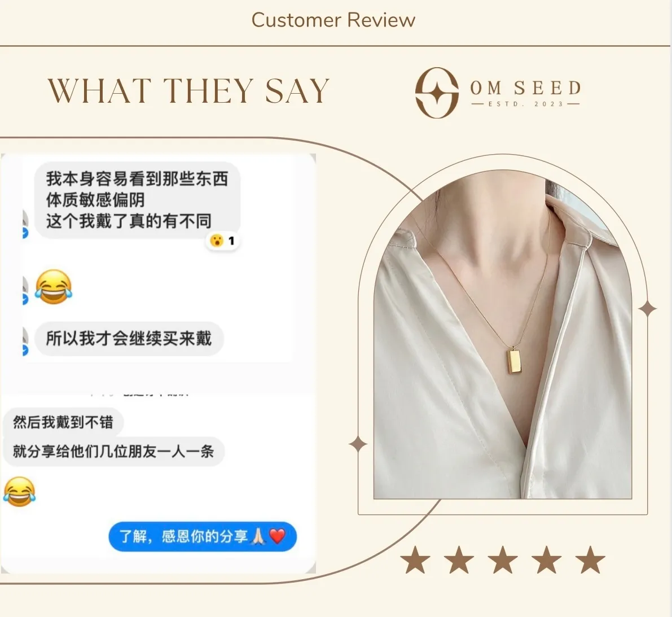Click the laughing emoji in lower chat

[x=19, y=491]
